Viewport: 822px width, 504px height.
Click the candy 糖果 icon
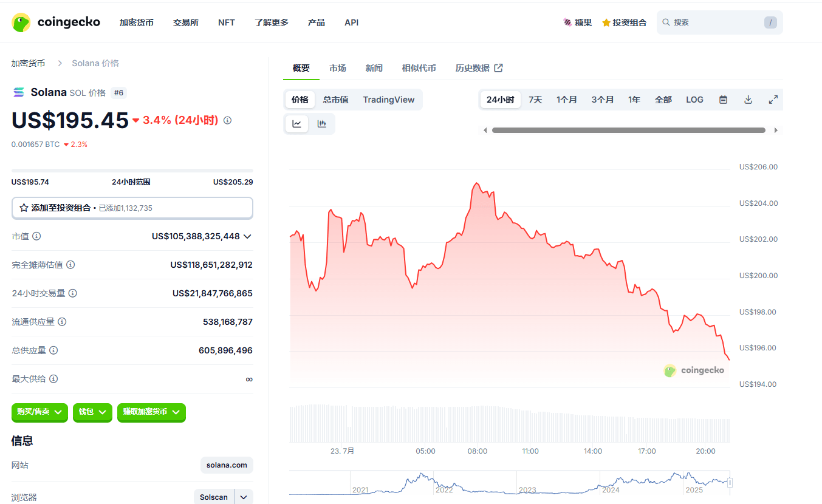(567, 22)
